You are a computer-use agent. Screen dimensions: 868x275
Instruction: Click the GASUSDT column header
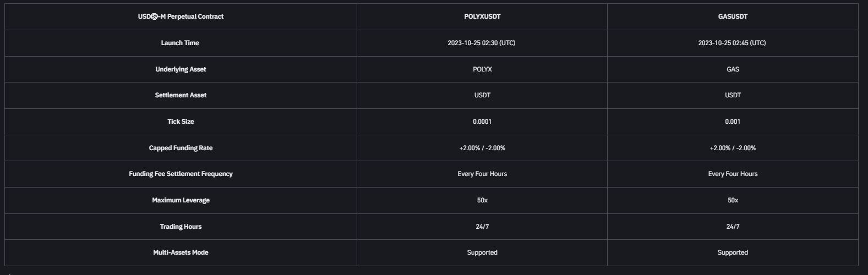tap(733, 16)
